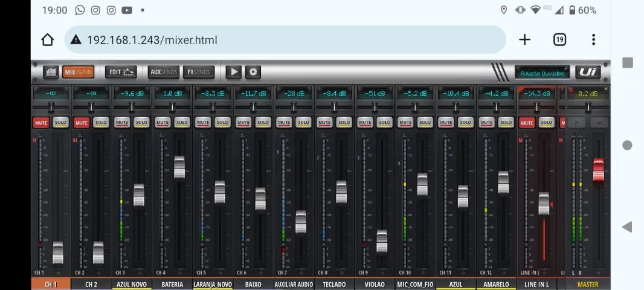Image resolution: width=644 pixels, height=290 pixels.
Task: Solo the LARANJA_NOVO channel
Action: (222, 123)
